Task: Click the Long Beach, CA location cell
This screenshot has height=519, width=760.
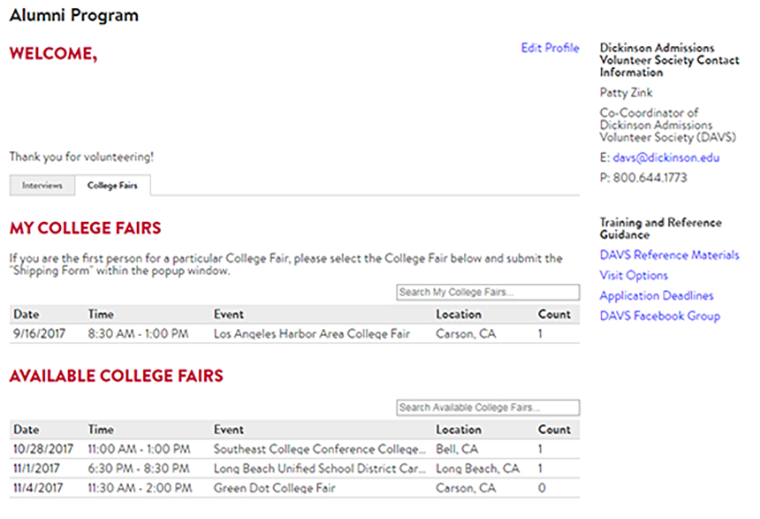Action: (477, 469)
